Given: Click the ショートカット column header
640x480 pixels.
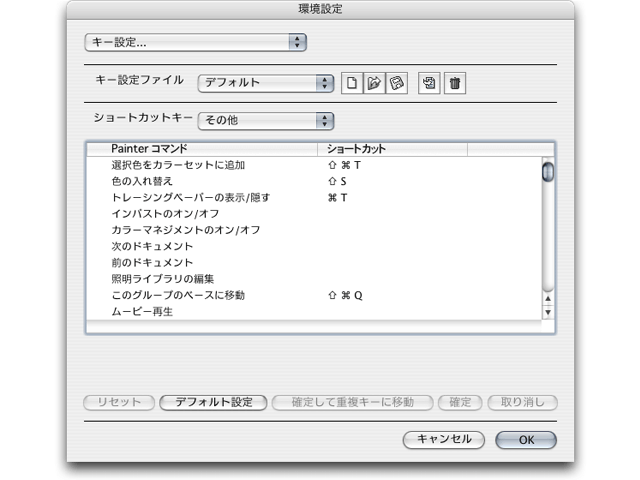Looking at the screenshot, I should point(390,149).
